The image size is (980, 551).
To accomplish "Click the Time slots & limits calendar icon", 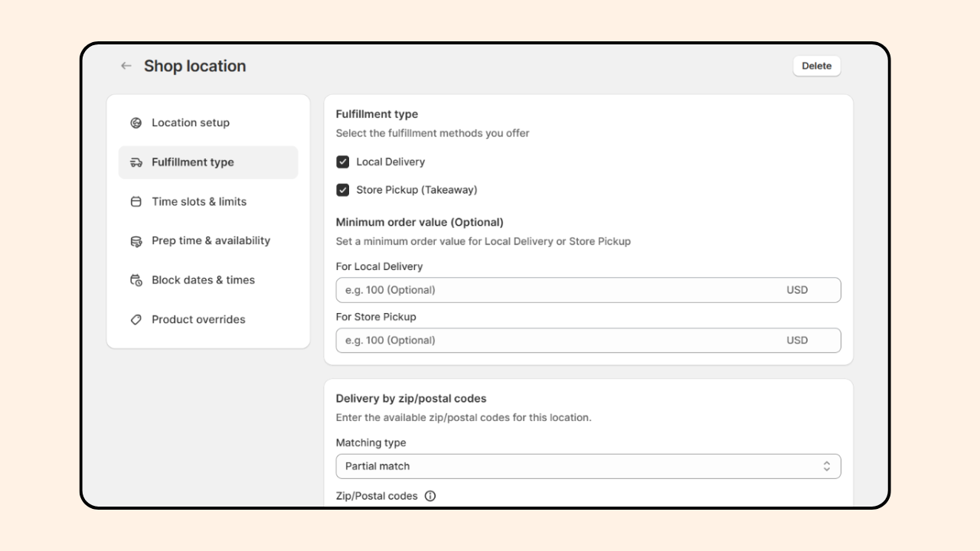I will coord(136,202).
